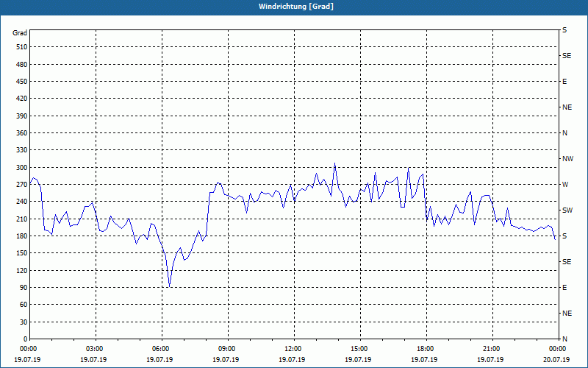This screenshot has height=368, width=588.
Task: Select the 450 y-axis value
Action: 21,82
